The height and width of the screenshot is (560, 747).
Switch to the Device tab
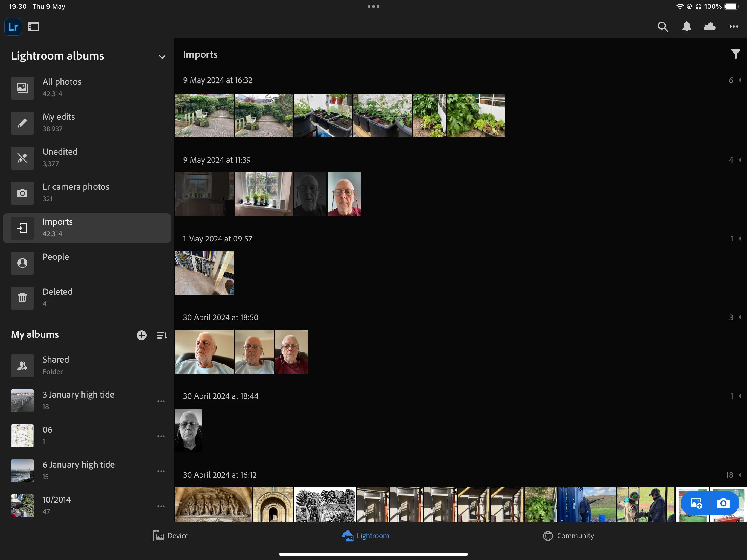coord(171,536)
